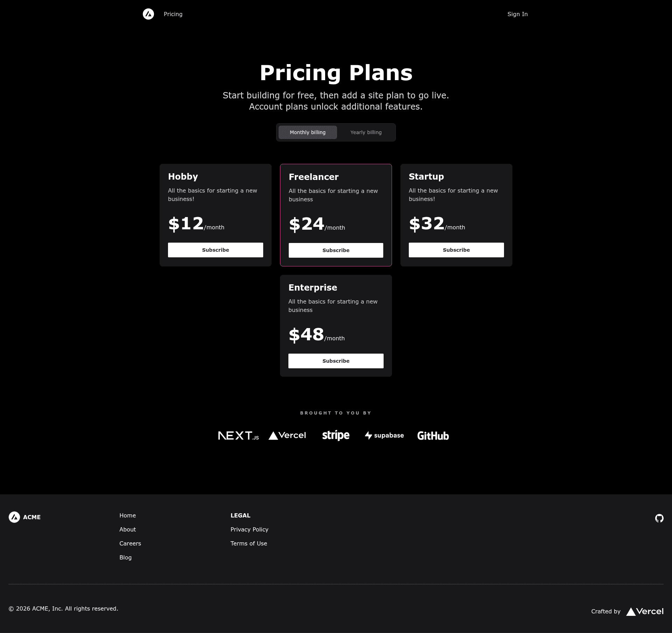
Task: Open Terms of Use link
Action: click(x=249, y=543)
